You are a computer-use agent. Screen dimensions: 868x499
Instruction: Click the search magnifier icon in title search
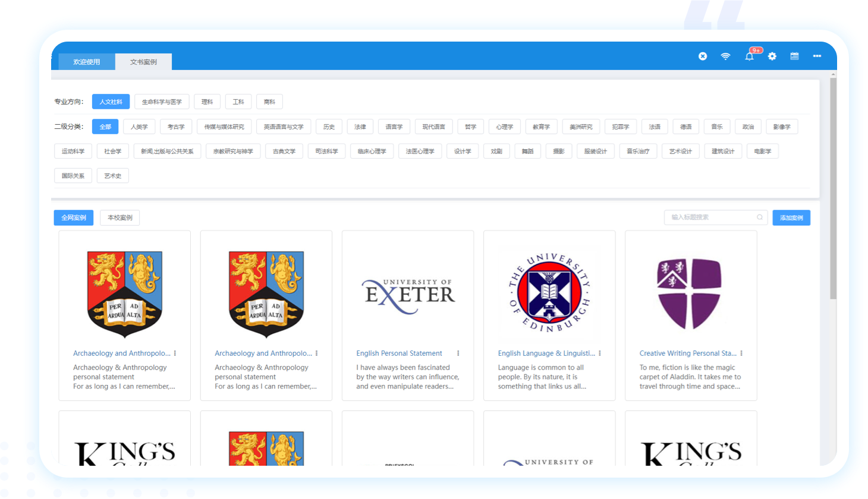tap(759, 217)
